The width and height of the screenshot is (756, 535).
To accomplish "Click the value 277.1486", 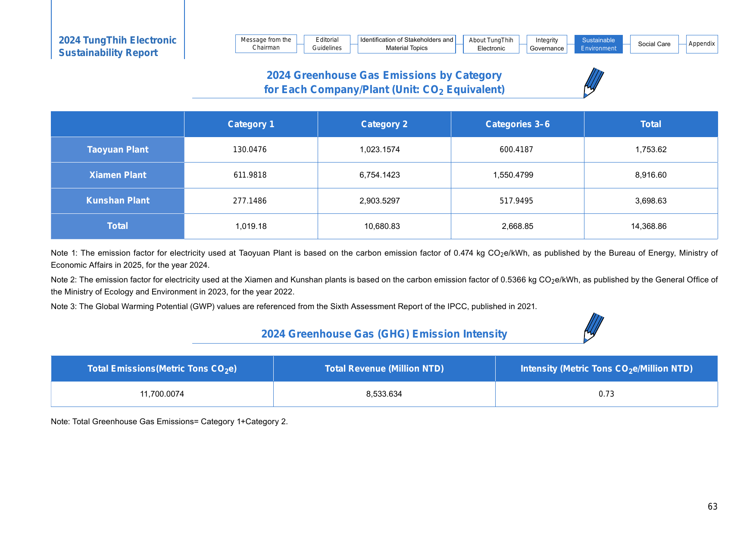I will 250,200.
